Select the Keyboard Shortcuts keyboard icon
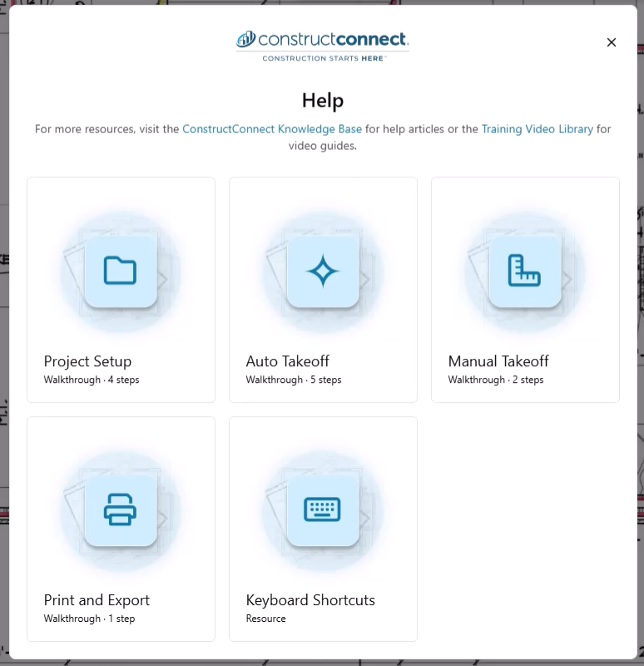Screen dimensions: 644x666 point(323,509)
